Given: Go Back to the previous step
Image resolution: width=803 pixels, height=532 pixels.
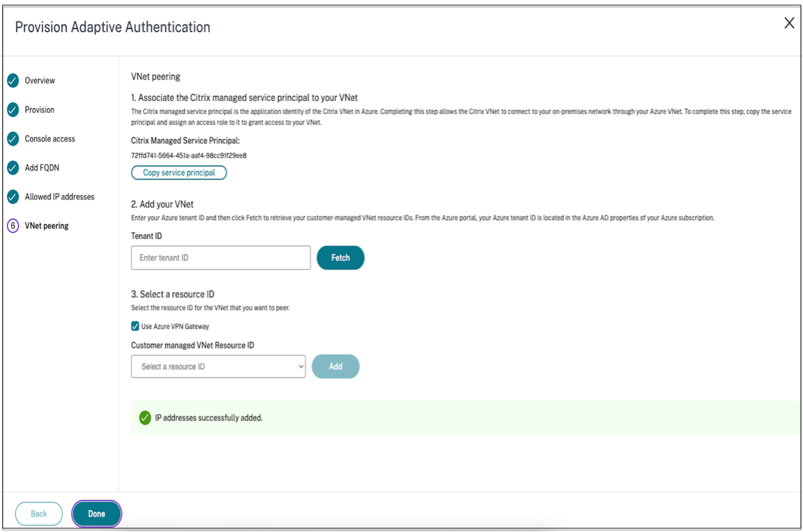Looking at the screenshot, I should pyautogui.click(x=39, y=514).
